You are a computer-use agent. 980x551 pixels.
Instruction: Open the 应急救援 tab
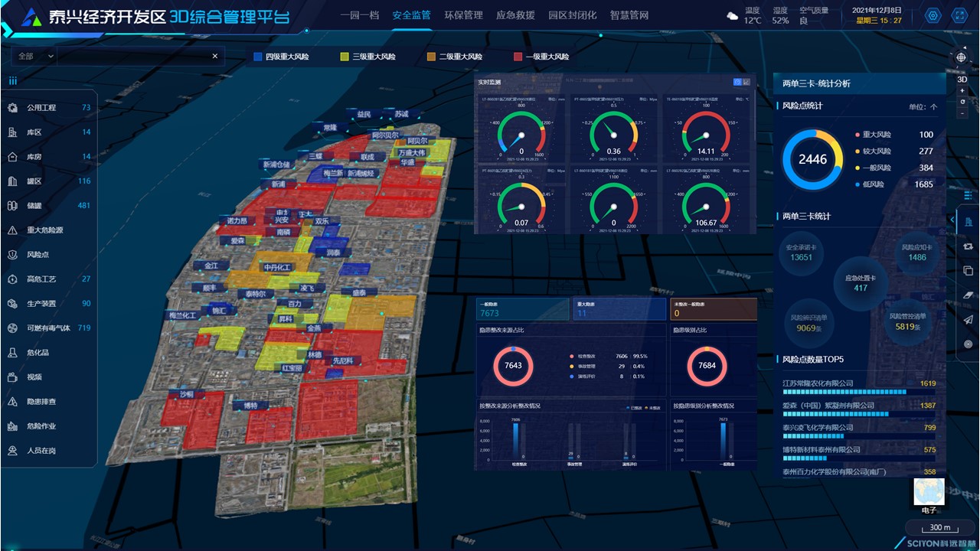[515, 15]
